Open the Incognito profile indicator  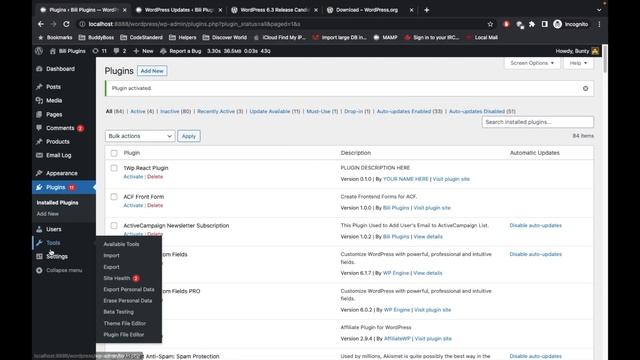pyautogui.click(x=571, y=24)
